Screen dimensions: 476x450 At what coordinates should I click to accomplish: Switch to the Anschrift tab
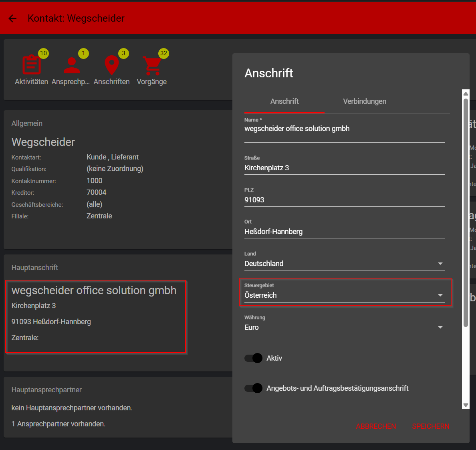(x=284, y=101)
